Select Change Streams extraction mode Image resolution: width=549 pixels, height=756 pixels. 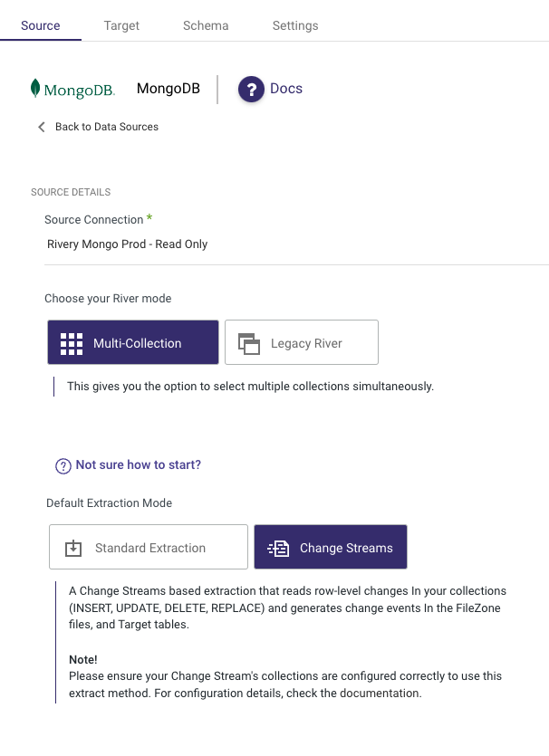point(331,547)
